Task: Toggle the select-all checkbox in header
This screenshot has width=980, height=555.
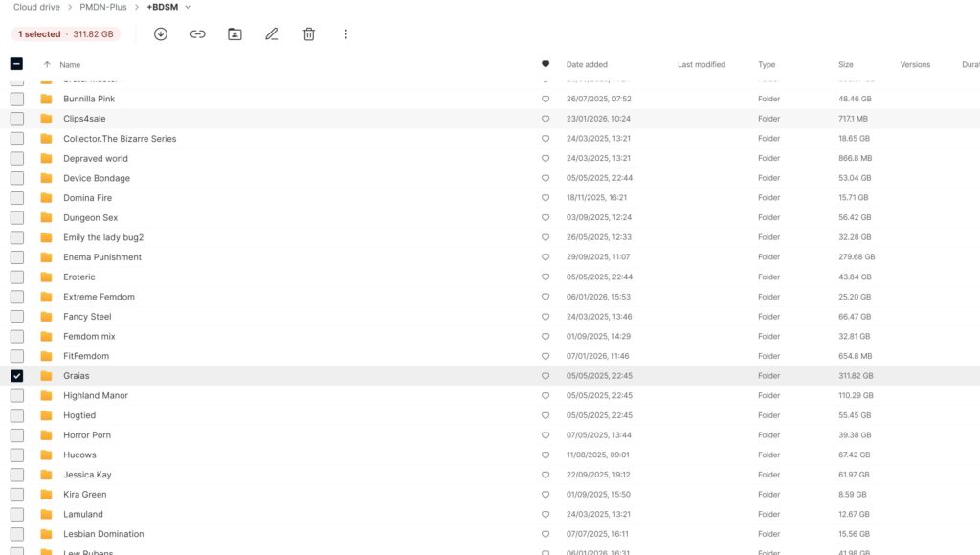Action: pyautogui.click(x=17, y=64)
